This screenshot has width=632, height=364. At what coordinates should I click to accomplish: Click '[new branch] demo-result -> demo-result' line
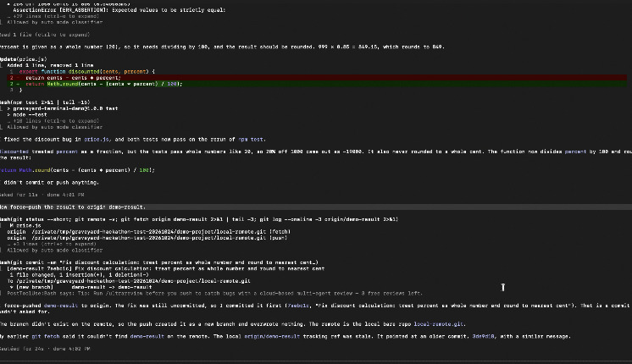pos(80,287)
